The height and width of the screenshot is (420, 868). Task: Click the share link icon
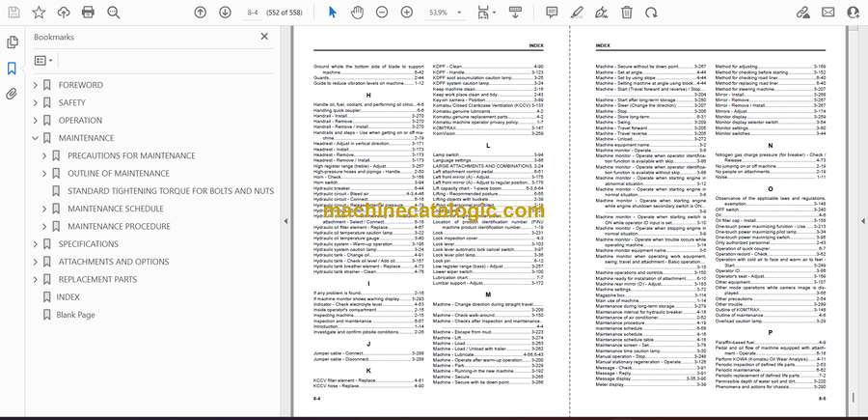[x=802, y=13]
